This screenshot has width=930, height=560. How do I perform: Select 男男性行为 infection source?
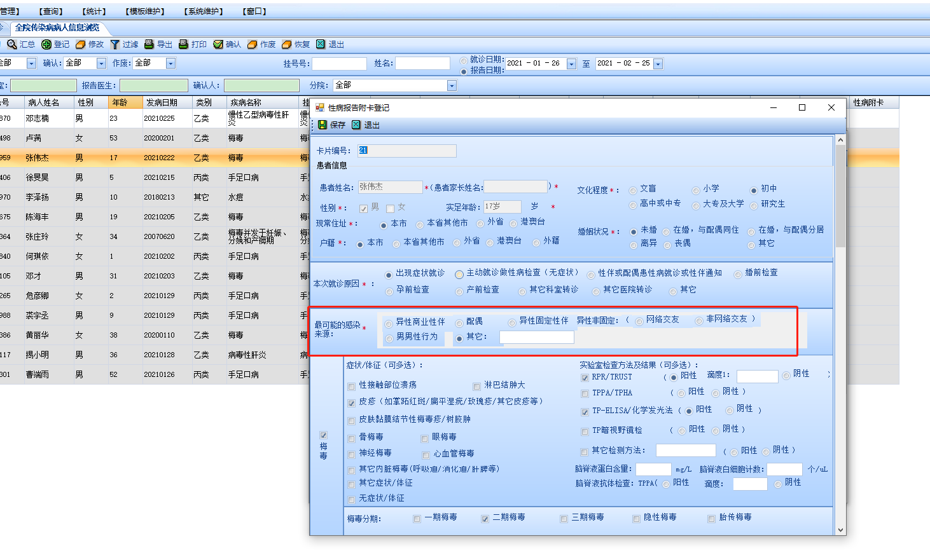[389, 339]
